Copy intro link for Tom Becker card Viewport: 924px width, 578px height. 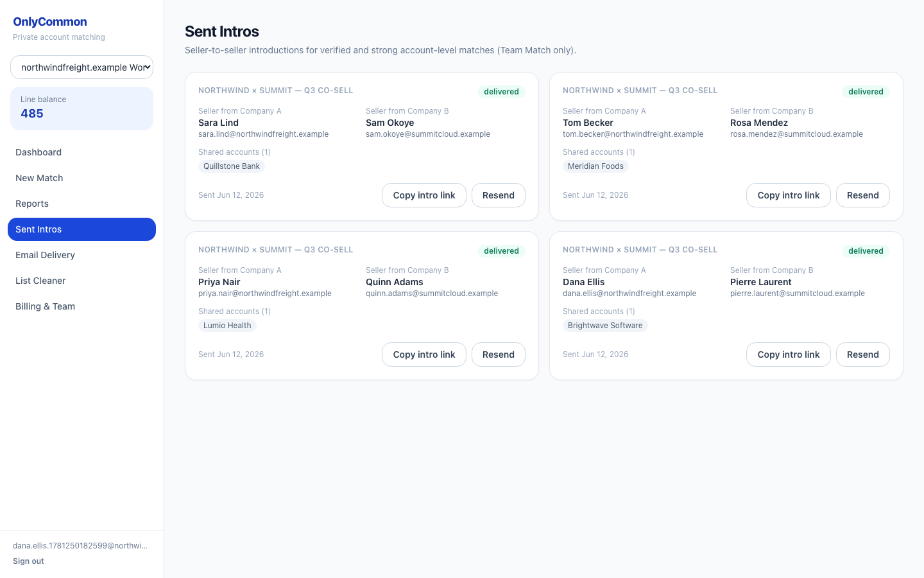[789, 195]
